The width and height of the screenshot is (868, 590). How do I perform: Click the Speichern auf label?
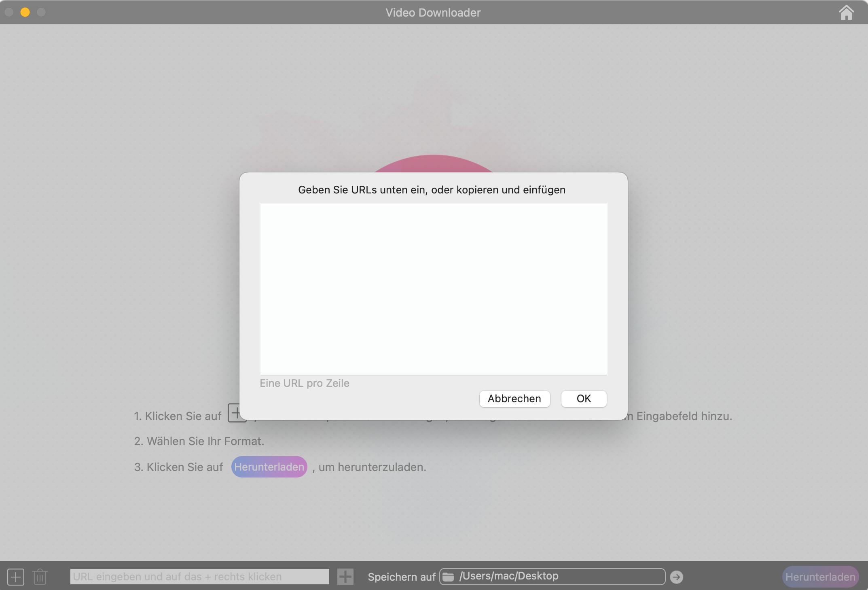pyautogui.click(x=401, y=577)
